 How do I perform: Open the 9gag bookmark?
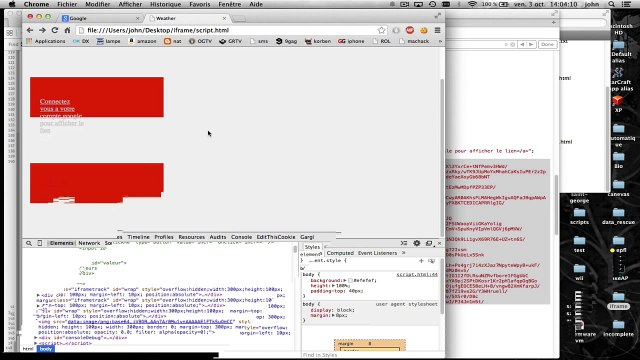[286, 41]
